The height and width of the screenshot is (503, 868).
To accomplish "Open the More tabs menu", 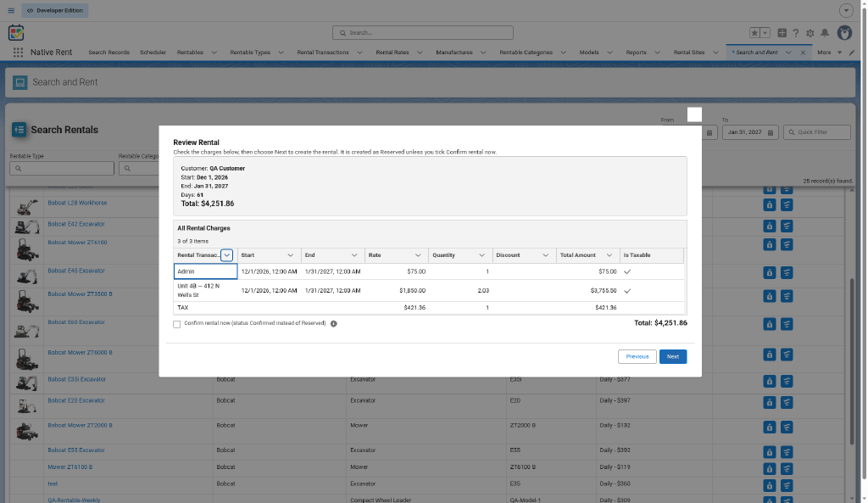I will pyautogui.click(x=829, y=53).
